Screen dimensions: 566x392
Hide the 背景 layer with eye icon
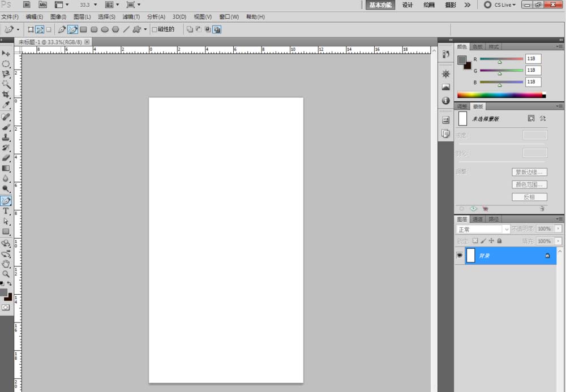[460, 256]
